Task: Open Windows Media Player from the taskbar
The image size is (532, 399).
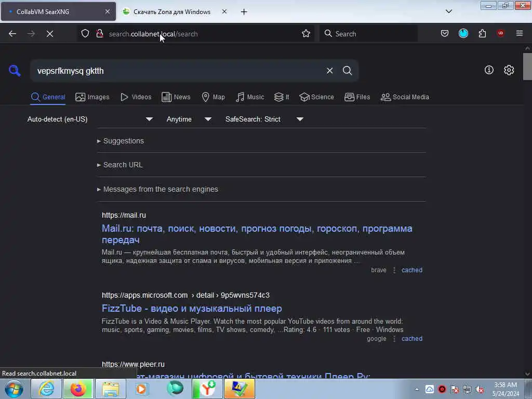Action: point(142,389)
